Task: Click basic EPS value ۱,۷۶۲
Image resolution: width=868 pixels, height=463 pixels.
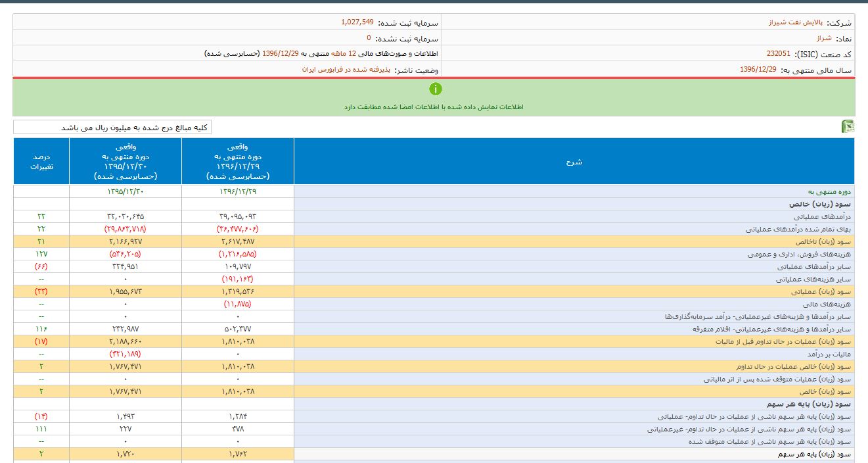Action: 238,454
